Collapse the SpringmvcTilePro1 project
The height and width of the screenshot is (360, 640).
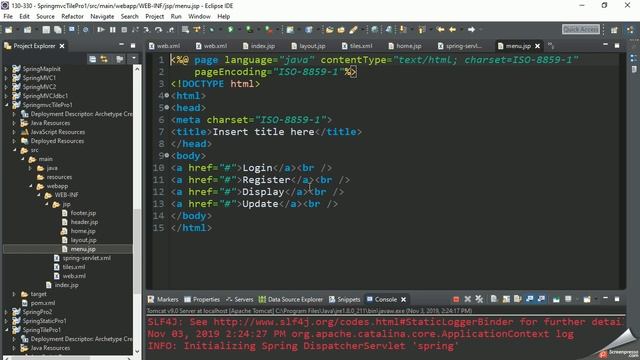tap(7, 105)
